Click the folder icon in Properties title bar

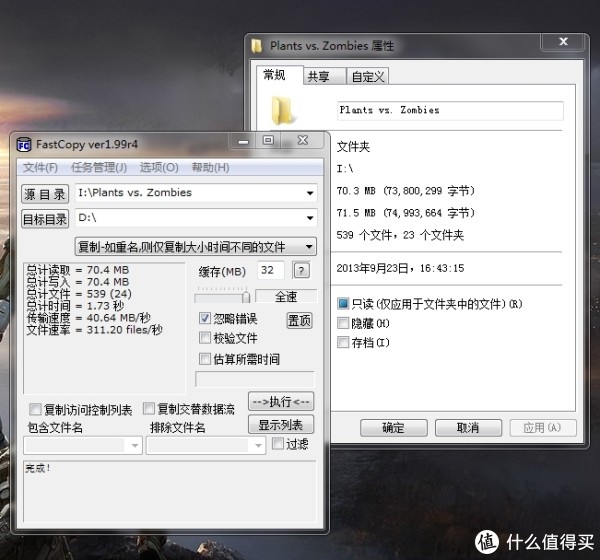(257, 46)
